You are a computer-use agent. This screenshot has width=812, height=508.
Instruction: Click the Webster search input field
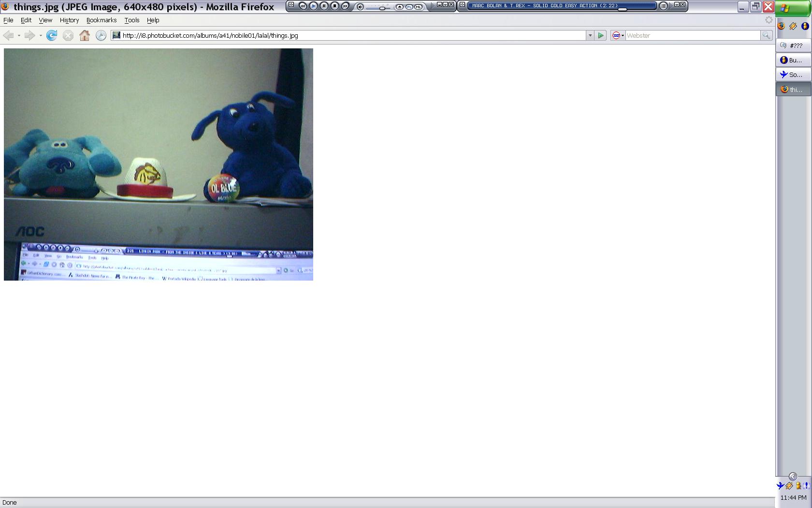(693, 35)
